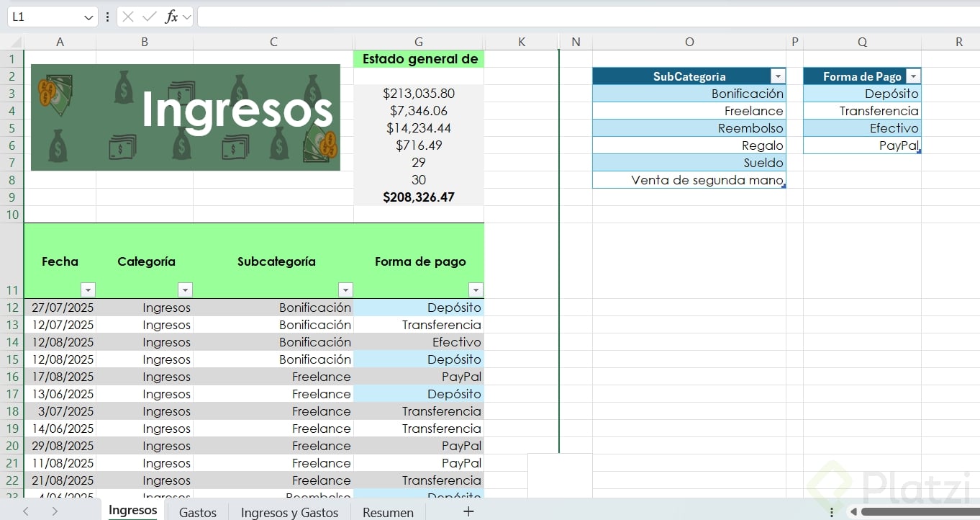
Task: Open the Resumen sheet tab
Action: [388, 512]
